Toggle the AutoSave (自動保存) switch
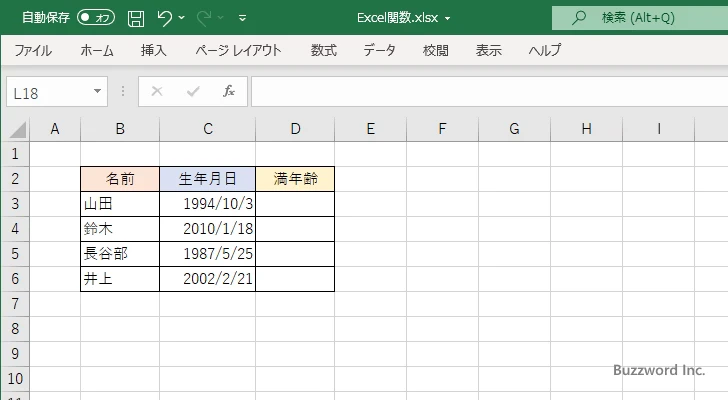728x400 pixels. [96, 18]
